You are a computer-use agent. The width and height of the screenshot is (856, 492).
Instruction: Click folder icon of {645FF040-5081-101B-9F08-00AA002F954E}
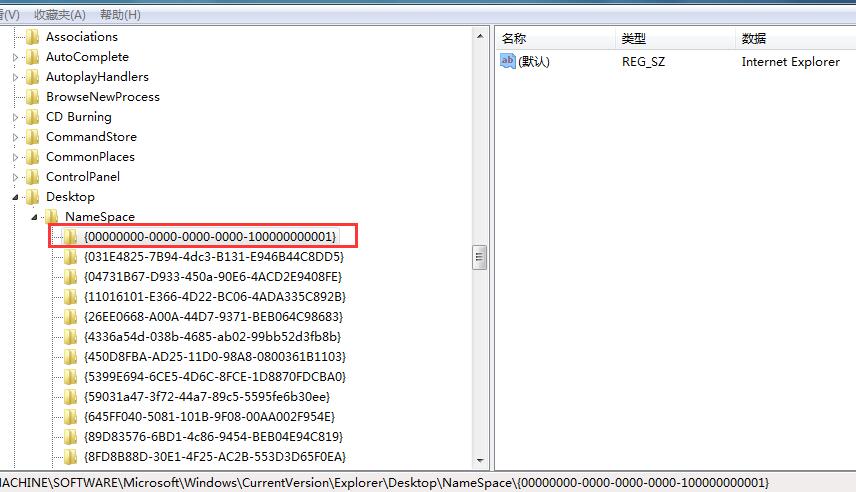tap(70, 417)
